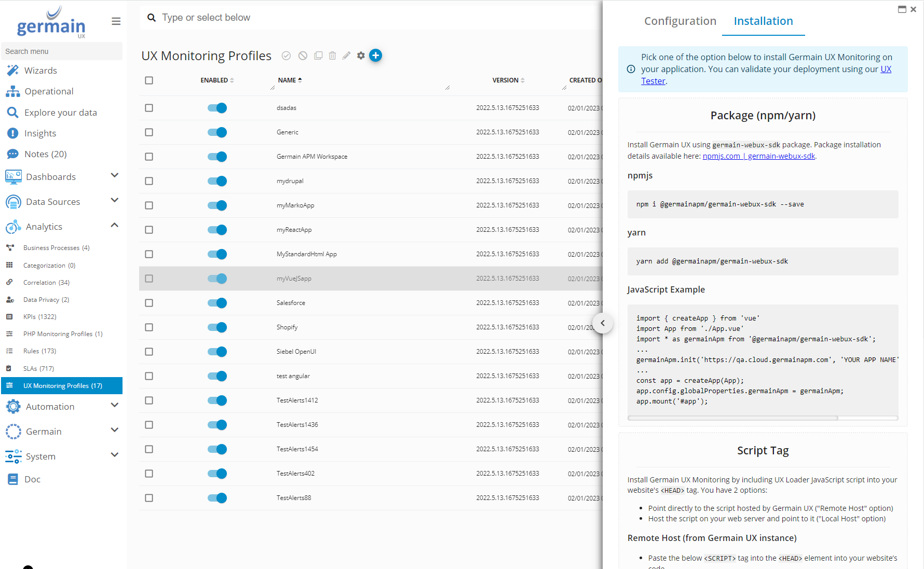
Task: Click the clone copy icon in toolbar
Action: pos(318,55)
